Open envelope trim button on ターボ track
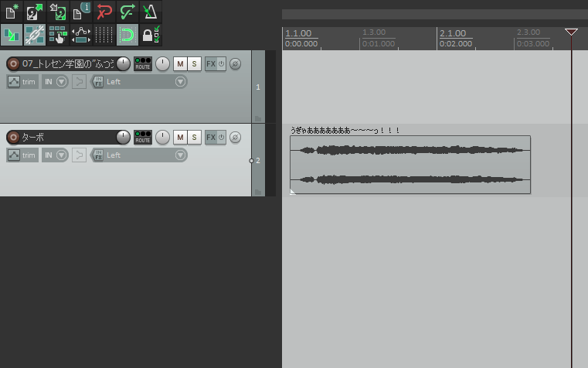The width and height of the screenshot is (588, 368). pos(22,155)
